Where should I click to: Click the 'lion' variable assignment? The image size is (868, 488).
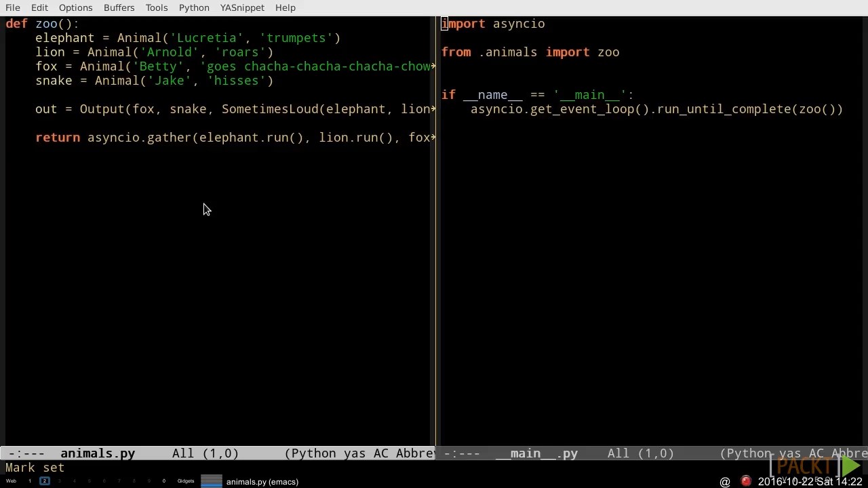pyautogui.click(x=50, y=52)
